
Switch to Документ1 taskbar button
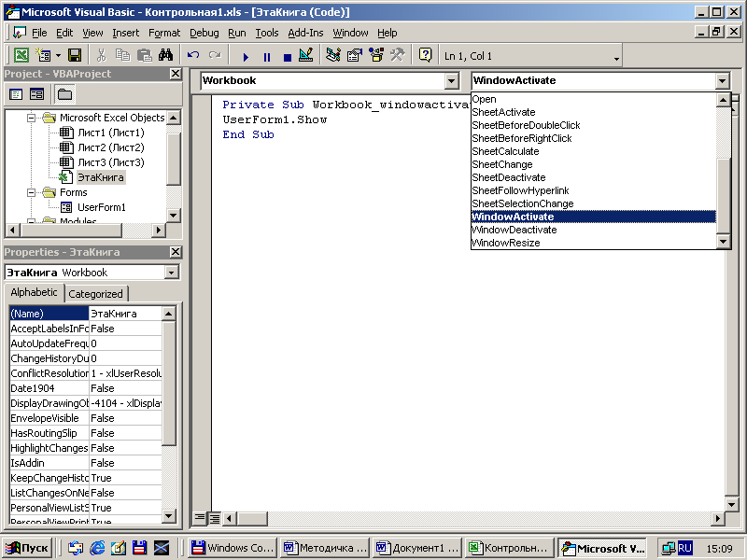coord(417,548)
